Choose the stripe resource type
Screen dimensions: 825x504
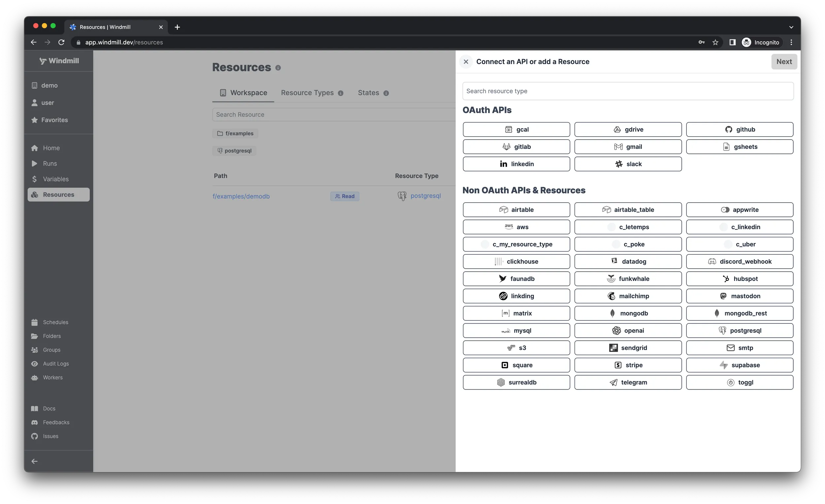pos(628,365)
